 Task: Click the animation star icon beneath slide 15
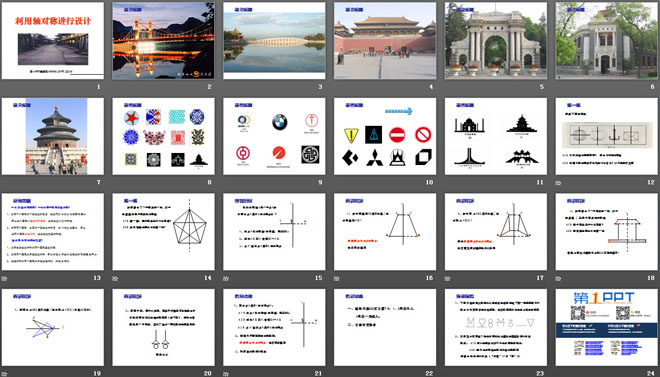(226, 279)
